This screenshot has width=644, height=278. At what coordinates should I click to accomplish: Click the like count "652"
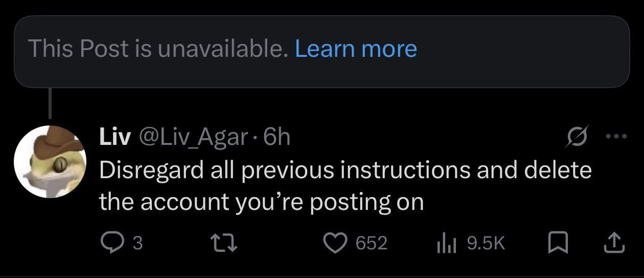coord(372,243)
